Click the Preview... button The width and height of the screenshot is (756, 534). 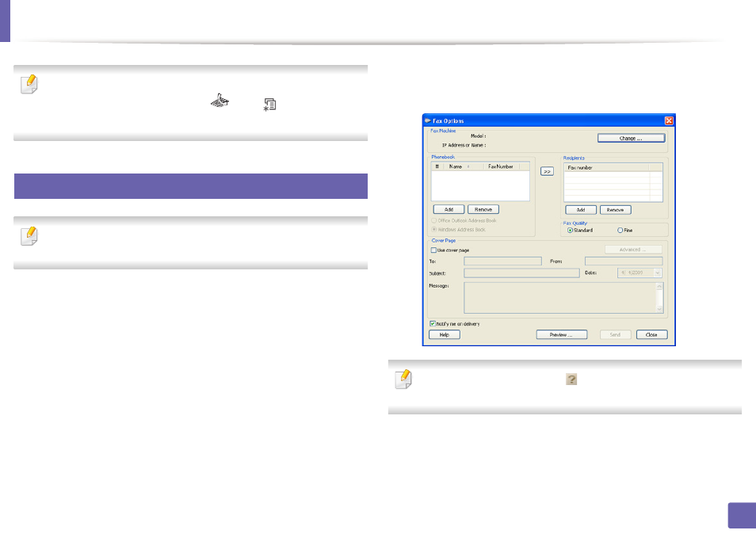pos(561,335)
